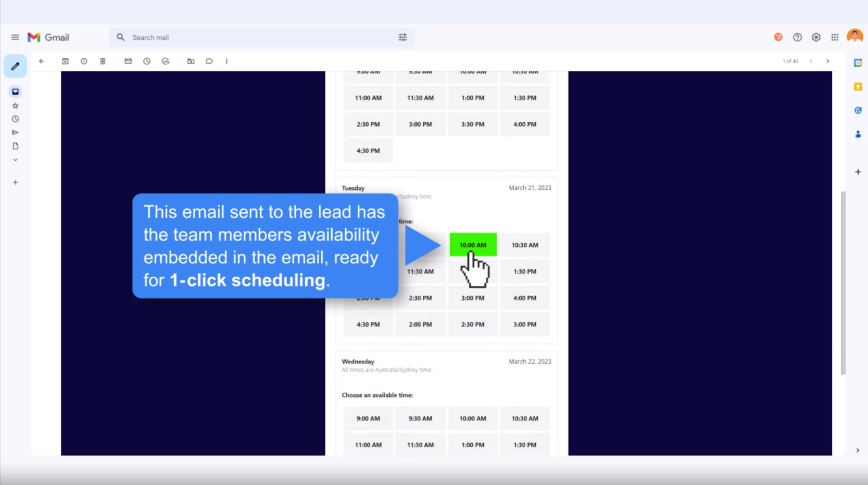The width and height of the screenshot is (868, 485).
Task: Report this email as spam
Action: click(84, 61)
